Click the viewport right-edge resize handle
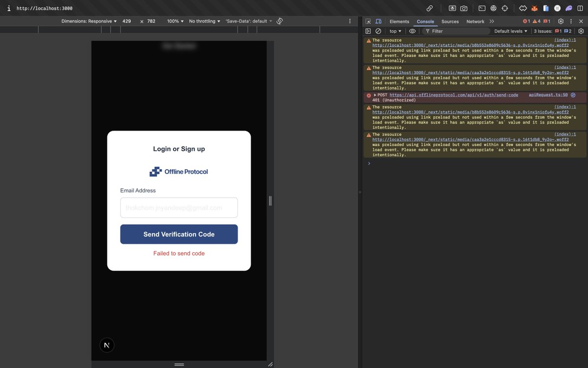The height and width of the screenshot is (368, 588). [270, 201]
